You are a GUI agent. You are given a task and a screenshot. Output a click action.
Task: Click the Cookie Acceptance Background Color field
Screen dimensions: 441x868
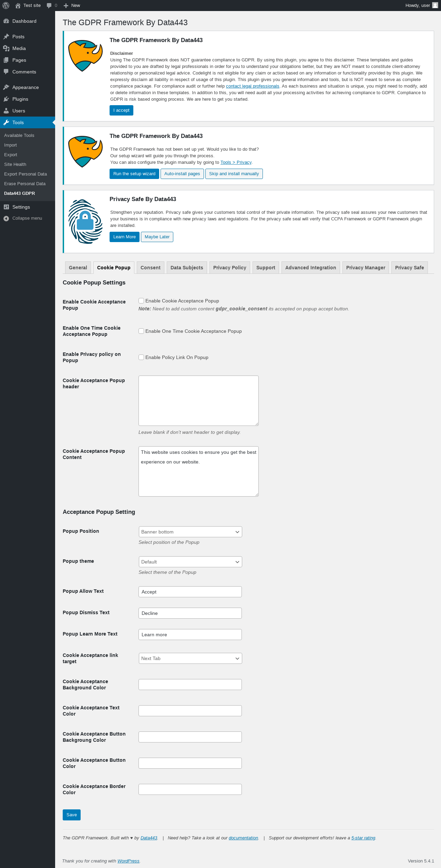(190, 685)
